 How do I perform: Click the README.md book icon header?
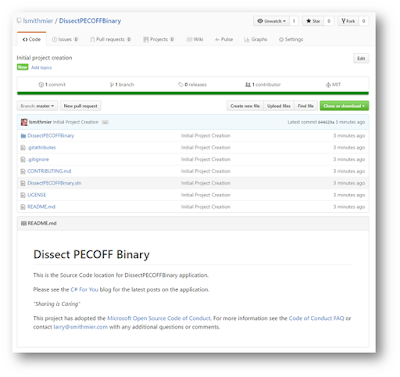point(24,223)
